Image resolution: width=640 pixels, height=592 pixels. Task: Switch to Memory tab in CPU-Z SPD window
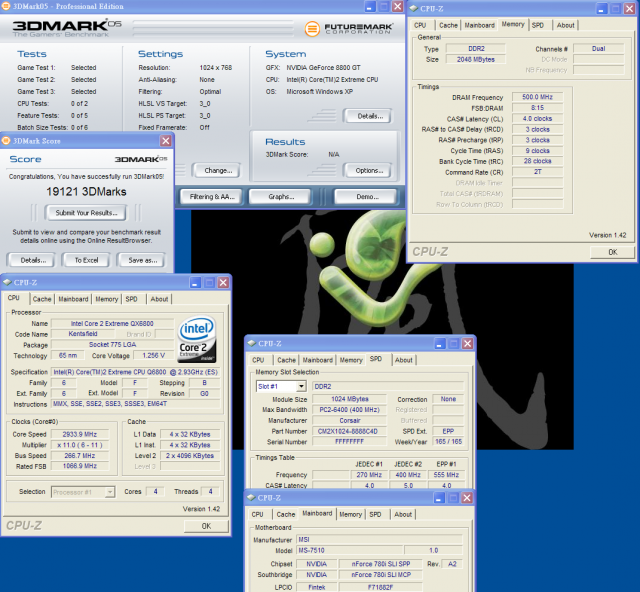coord(351,360)
